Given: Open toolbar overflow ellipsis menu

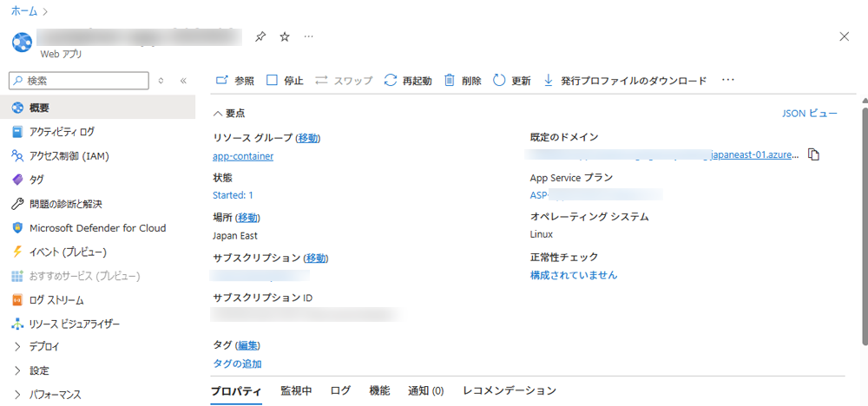Looking at the screenshot, I should [728, 81].
